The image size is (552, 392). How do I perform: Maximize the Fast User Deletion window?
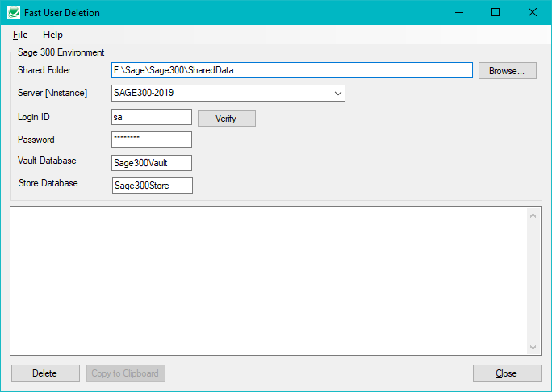click(496, 12)
